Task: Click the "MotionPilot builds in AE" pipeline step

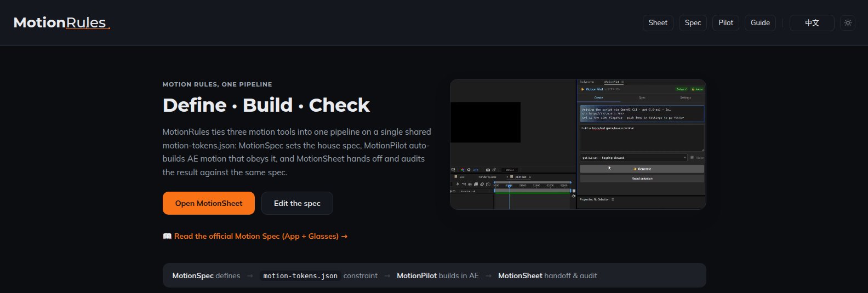Action: tap(438, 276)
